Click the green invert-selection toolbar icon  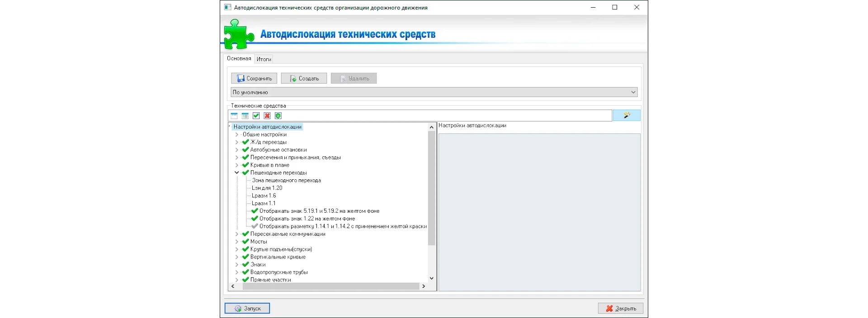coord(278,116)
